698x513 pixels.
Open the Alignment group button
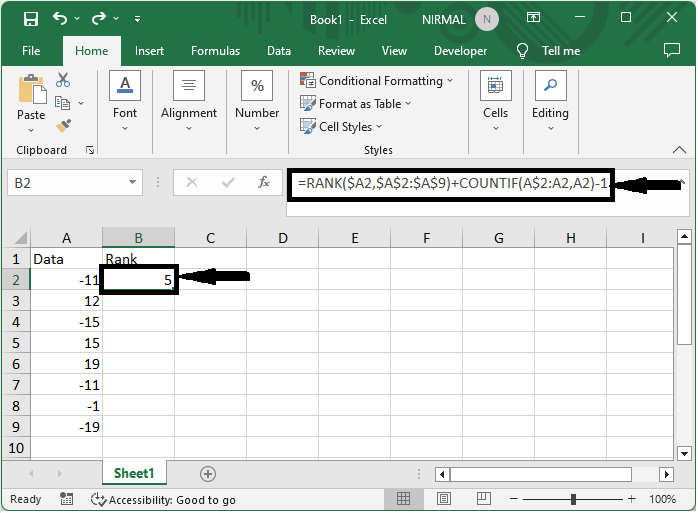189,102
